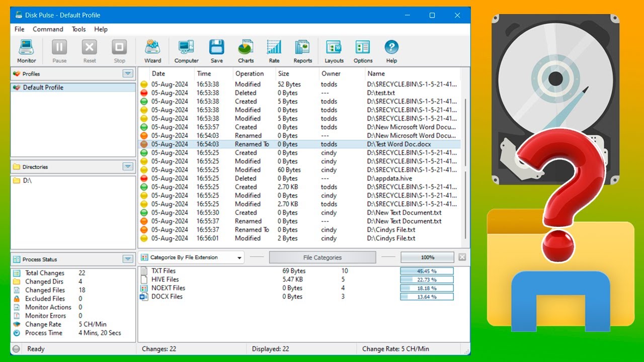Click the Monitor toolbar icon
The width and height of the screenshot is (644, 362).
click(x=26, y=48)
